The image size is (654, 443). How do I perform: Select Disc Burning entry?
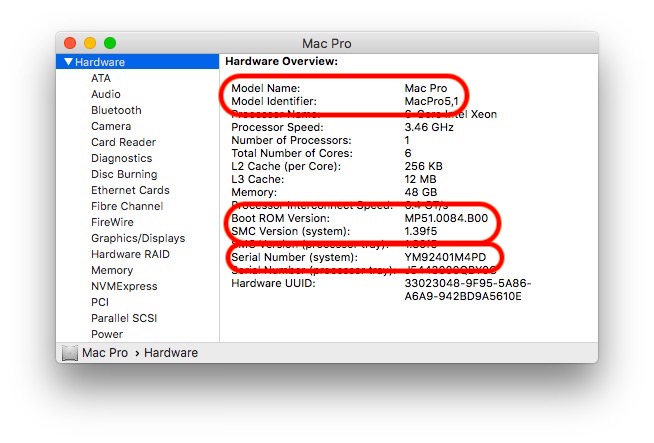coord(124,174)
